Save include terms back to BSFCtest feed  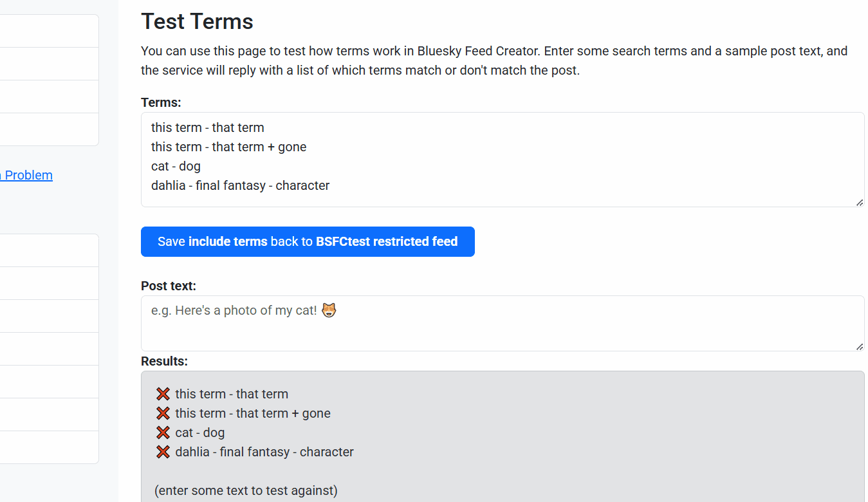[x=308, y=241]
